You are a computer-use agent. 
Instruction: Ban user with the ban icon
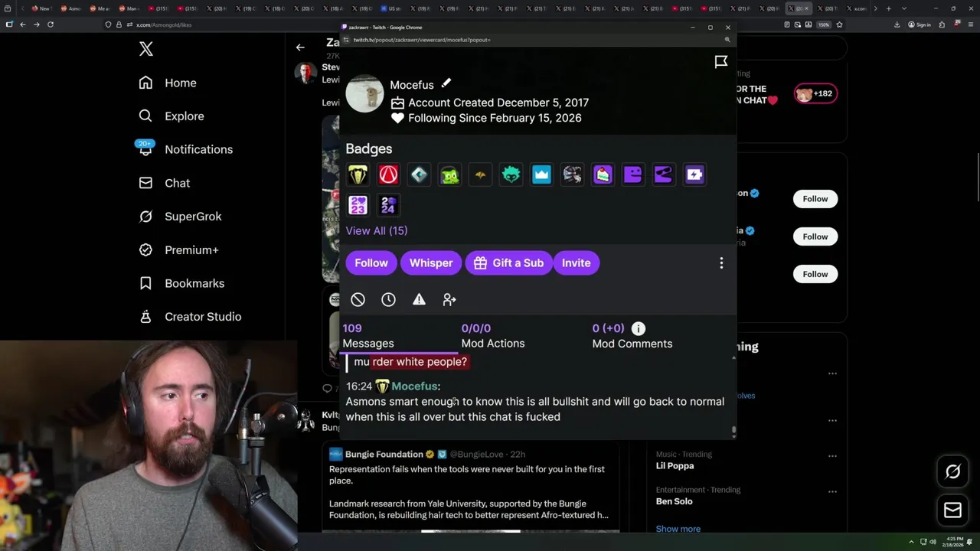coord(358,300)
